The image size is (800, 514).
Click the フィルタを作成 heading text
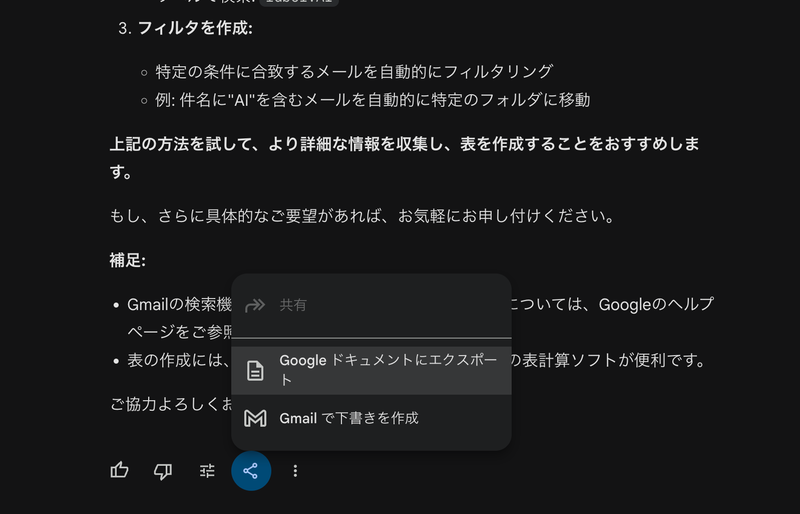pos(194,27)
